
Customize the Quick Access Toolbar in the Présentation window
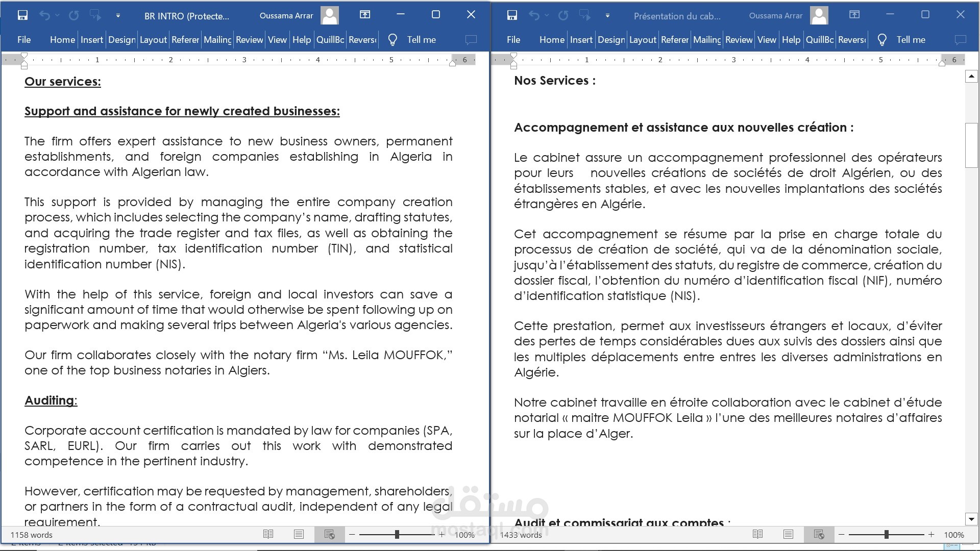[x=607, y=16]
